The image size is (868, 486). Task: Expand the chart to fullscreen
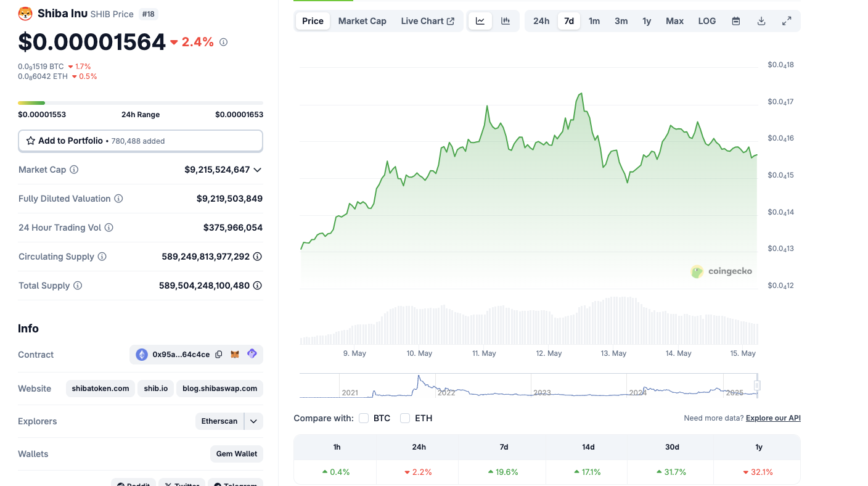pyautogui.click(x=787, y=21)
